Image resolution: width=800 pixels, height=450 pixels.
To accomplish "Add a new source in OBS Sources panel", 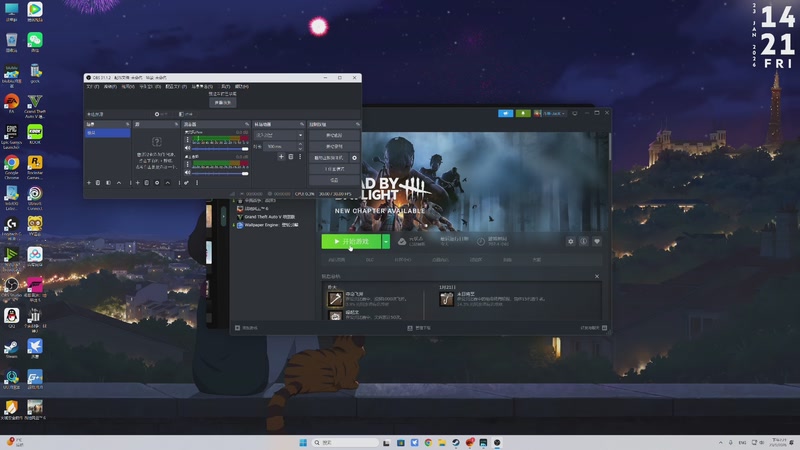I will 137,183.
